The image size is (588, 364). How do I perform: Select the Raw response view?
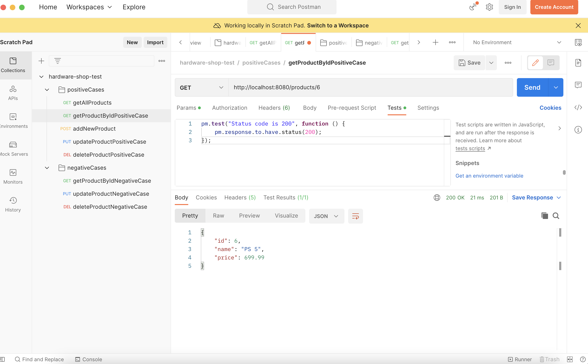click(x=218, y=216)
